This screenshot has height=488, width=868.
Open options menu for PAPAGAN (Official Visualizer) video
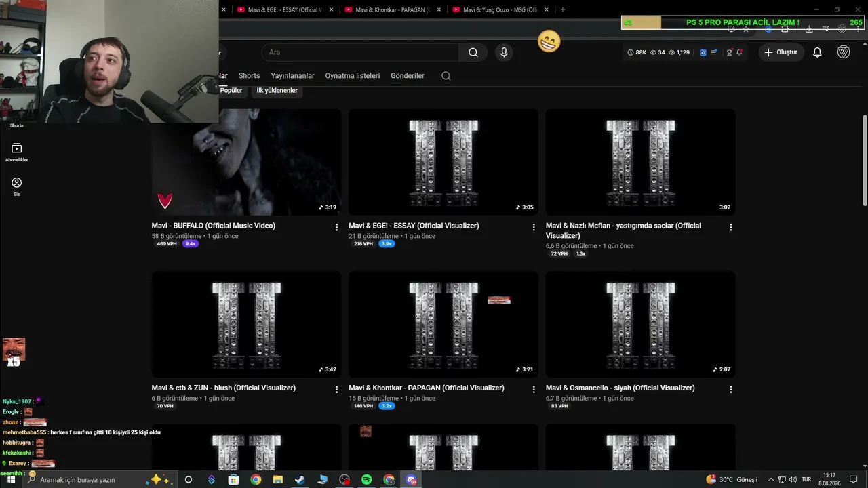tap(534, 390)
